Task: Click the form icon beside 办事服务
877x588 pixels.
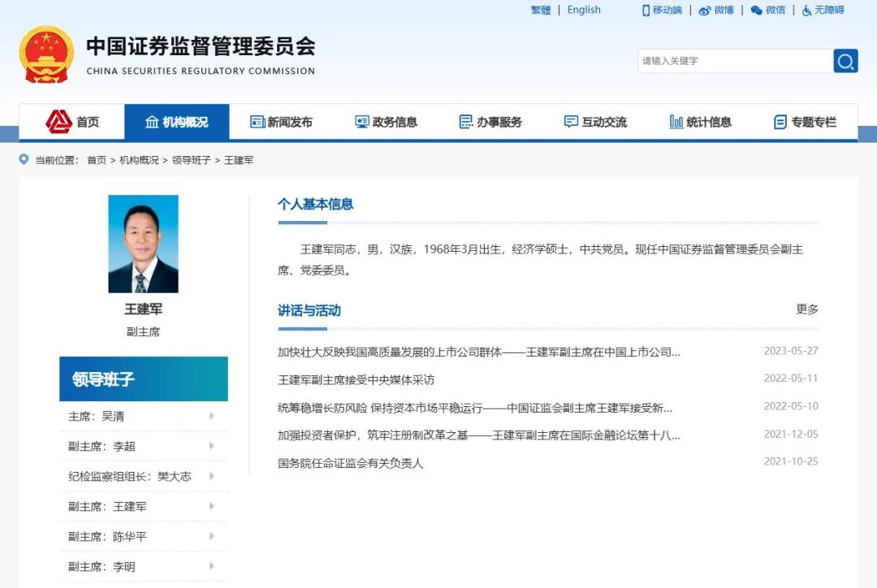Action: (x=466, y=121)
